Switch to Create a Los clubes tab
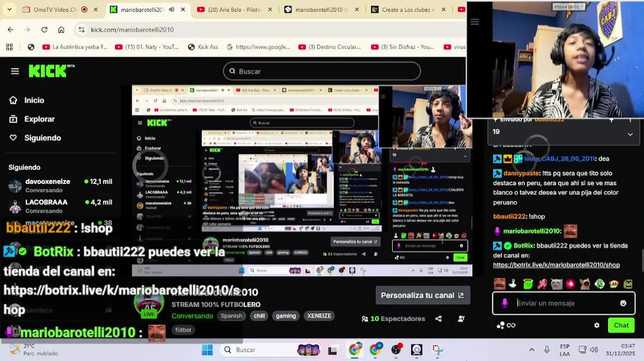Screen dimensions: 644x361 [x=409, y=10]
